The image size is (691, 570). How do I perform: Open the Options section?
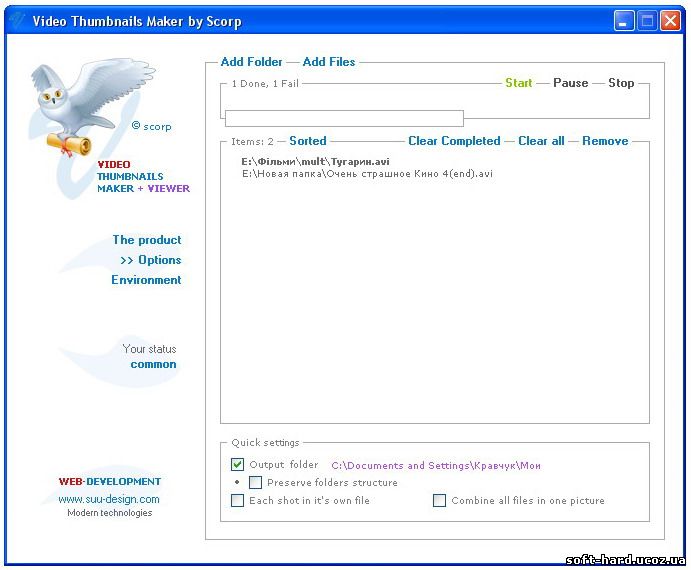coord(151,260)
